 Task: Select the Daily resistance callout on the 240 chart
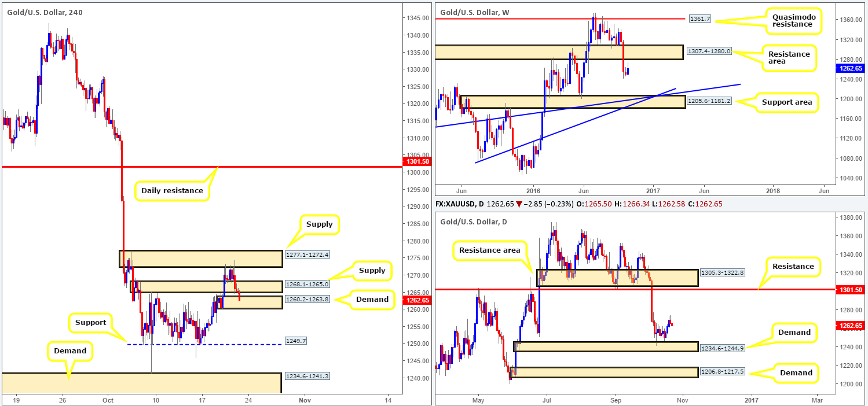(x=173, y=190)
